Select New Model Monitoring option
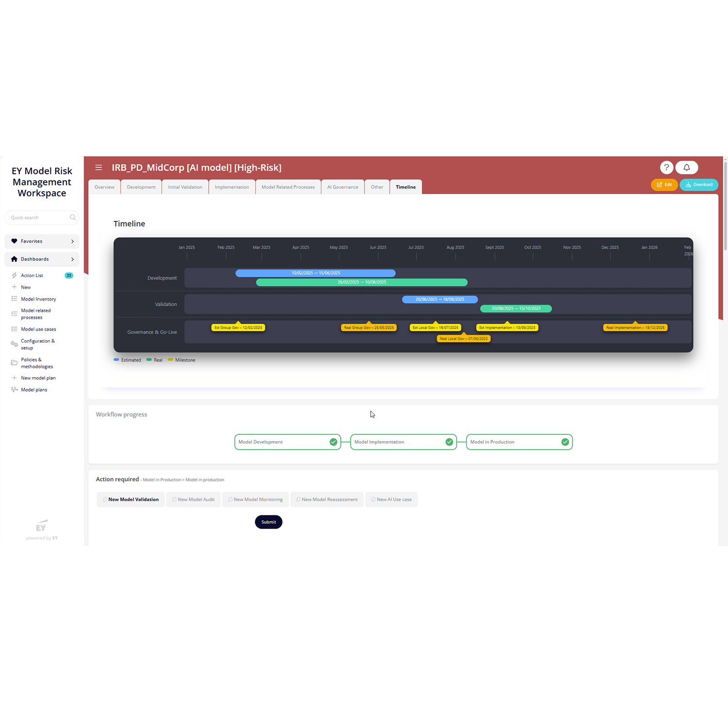 tap(255, 499)
